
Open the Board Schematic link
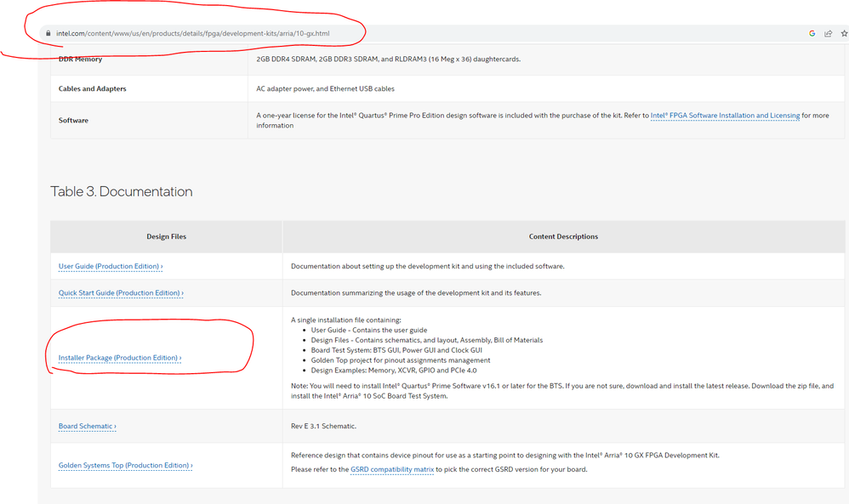click(x=87, y=426)
